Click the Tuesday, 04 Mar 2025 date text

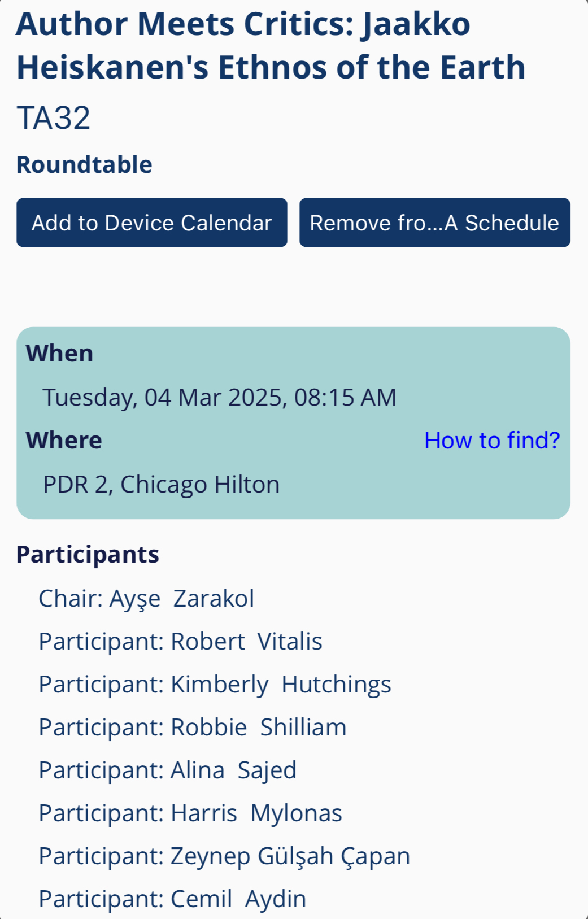pyautogui.click(x=162, y=397)
